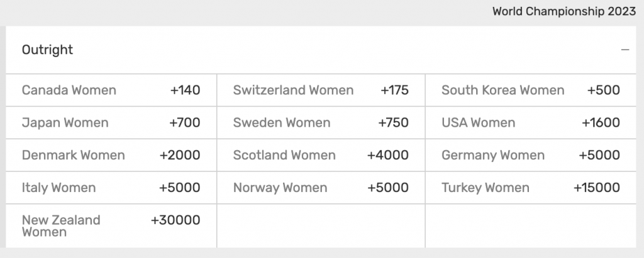The width and height of the screenshot is (644, 258).
Task: Add Sweden Women +750 to betslip
Action: coord(321,122)
